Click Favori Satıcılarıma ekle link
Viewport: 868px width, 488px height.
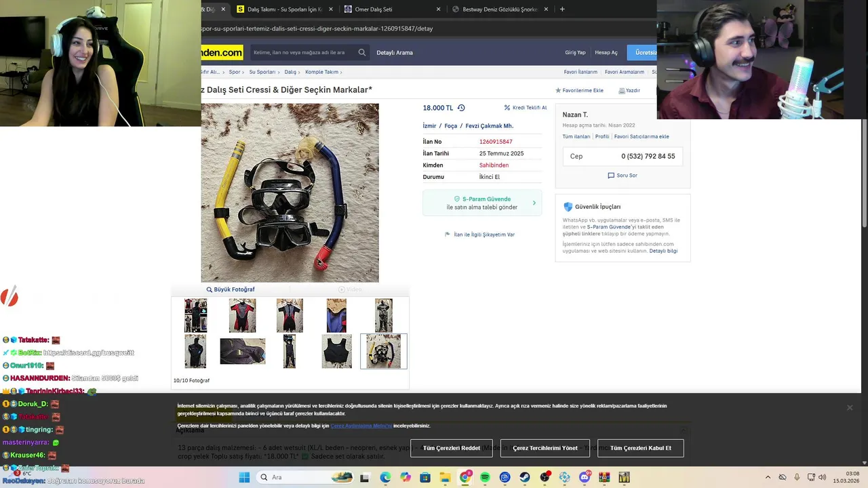(x=642, y=136)
